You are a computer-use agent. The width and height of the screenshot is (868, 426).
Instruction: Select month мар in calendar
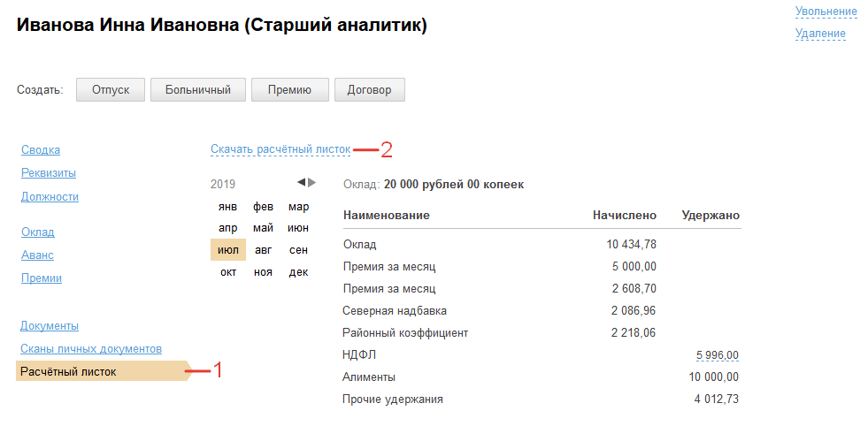(x=298, y=207)
